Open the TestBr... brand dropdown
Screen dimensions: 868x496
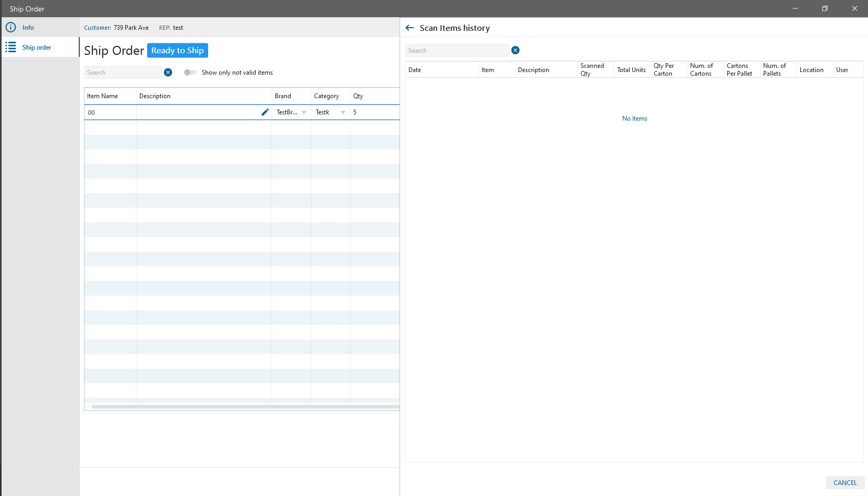click(304, 113)
